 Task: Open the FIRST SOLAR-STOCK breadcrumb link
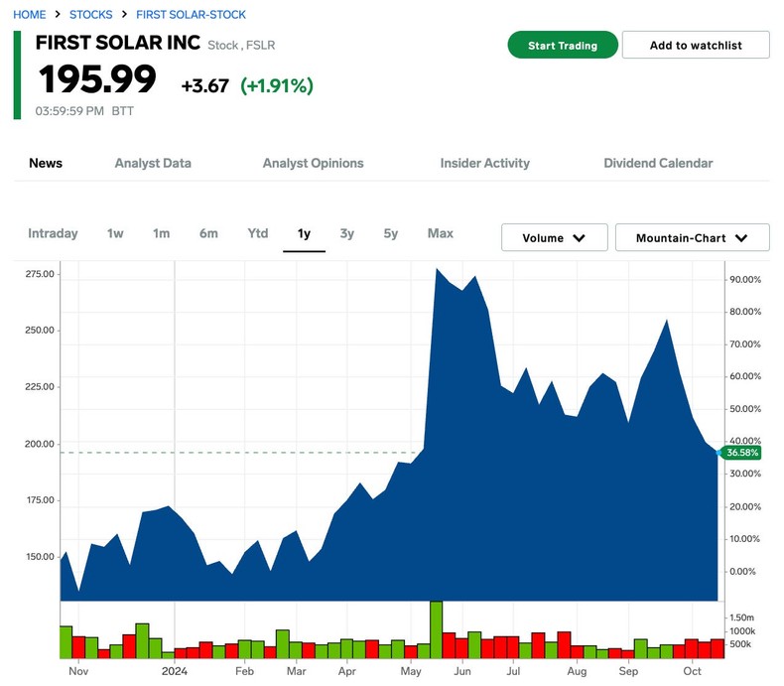pos(191,15)
